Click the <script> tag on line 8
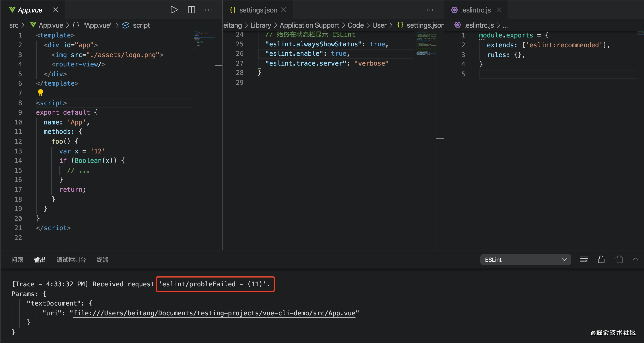This screenshot has width=644, height=343. (52, 103)
